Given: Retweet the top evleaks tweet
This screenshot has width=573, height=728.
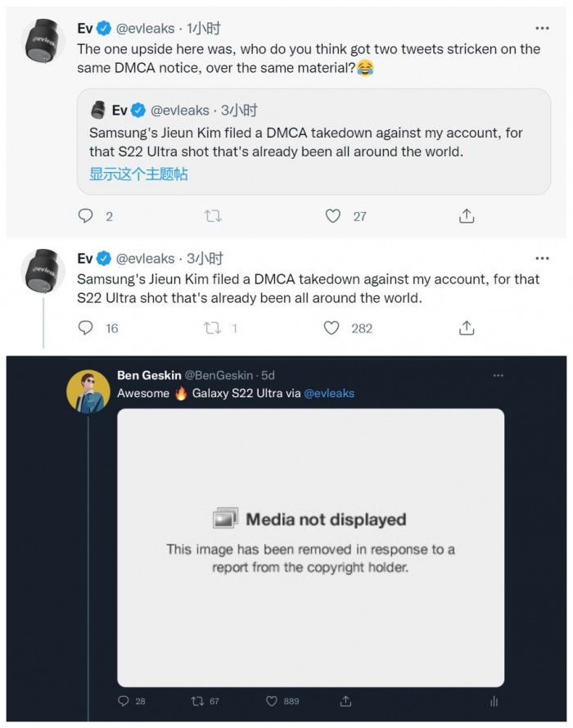Looking at the screenshot, I should coord(212,216).
